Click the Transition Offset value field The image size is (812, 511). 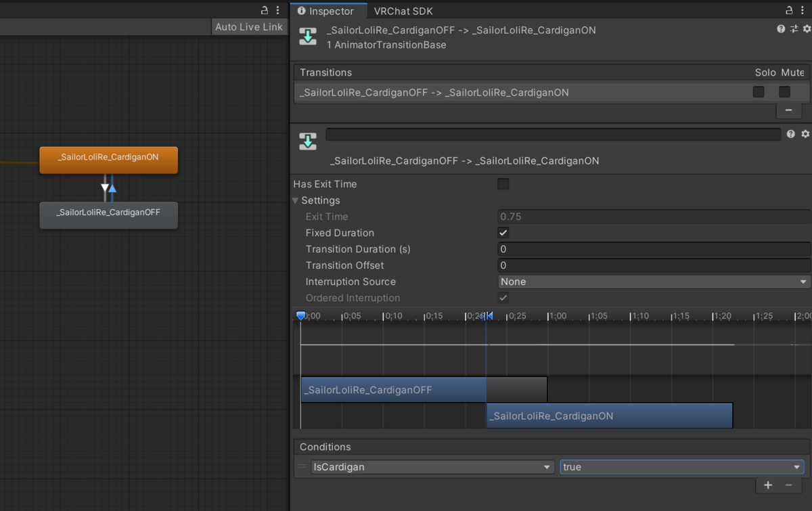click(x=654, y=265)
